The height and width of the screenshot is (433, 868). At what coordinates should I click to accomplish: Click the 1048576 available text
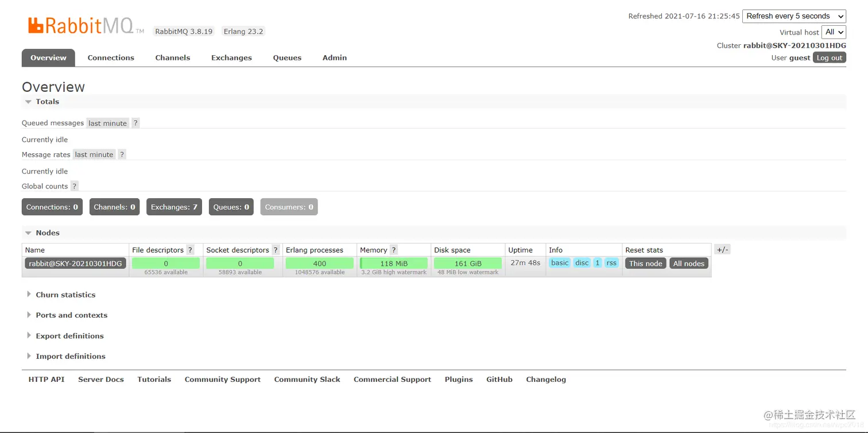coord(320,272)
